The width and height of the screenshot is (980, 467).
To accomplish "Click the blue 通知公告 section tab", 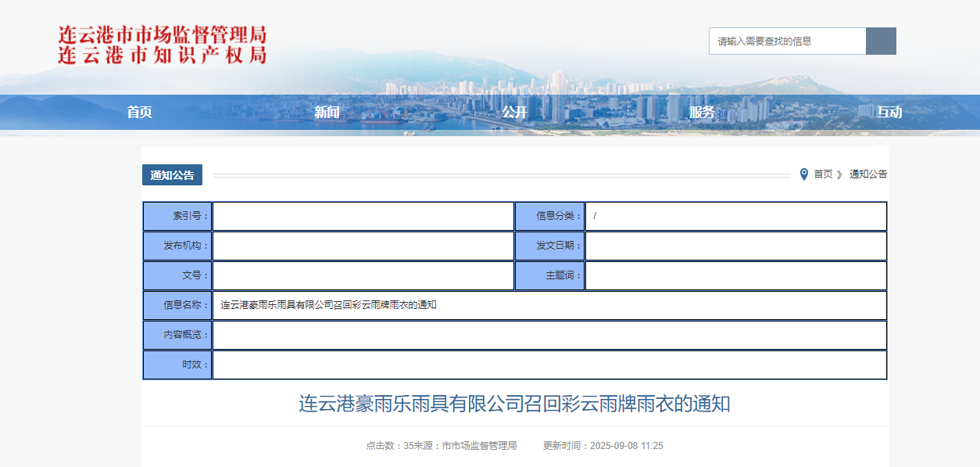I will tap(172, 175).
